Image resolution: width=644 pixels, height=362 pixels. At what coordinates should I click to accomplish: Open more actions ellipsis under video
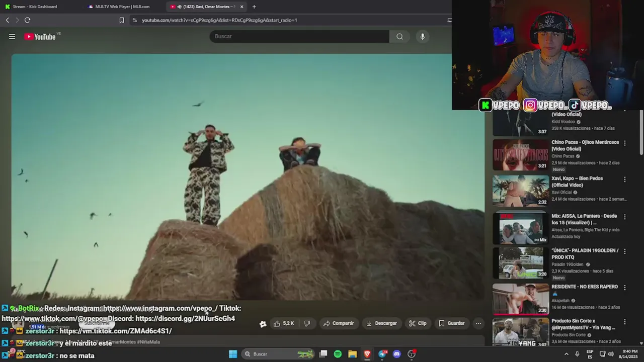click(478, 323)
